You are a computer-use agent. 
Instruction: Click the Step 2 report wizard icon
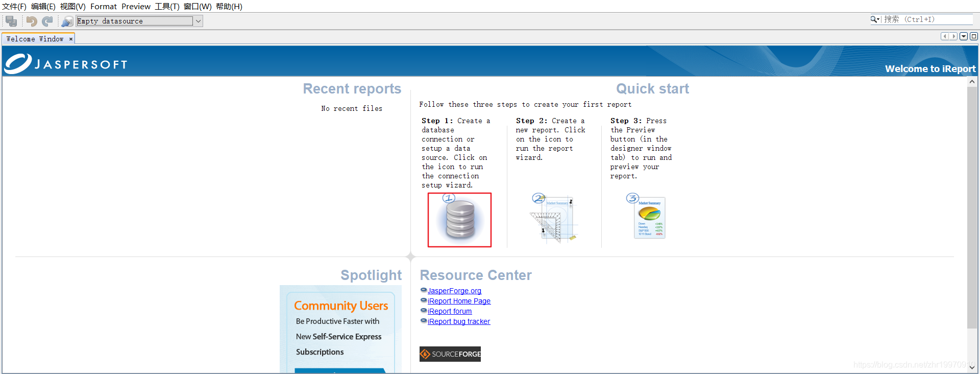(553, 218)
